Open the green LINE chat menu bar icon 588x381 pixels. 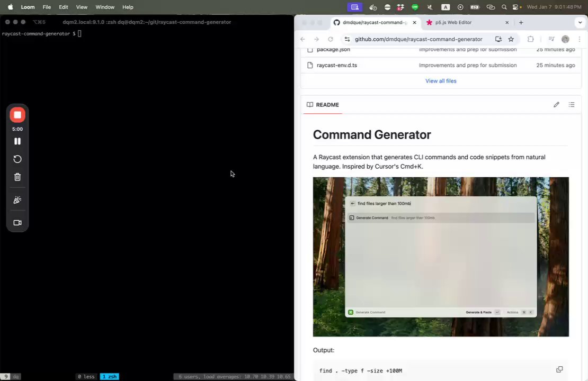[415, 7]
